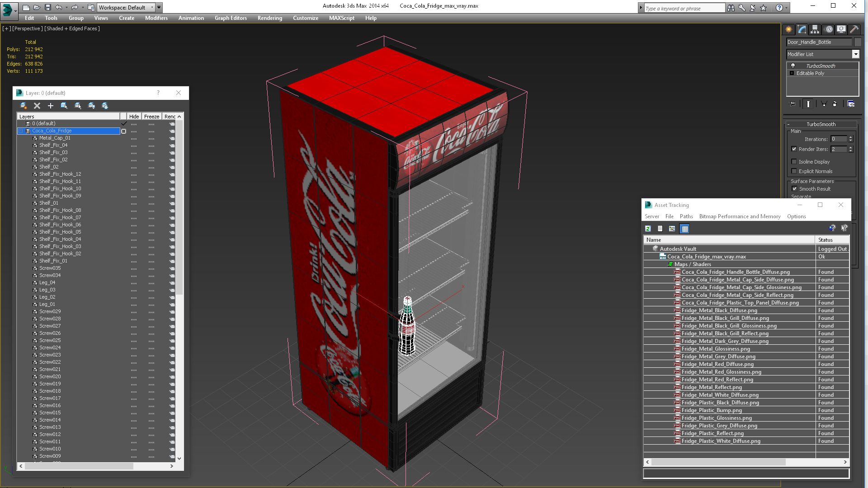Click Freeze/Unfreeze All Layers icon
This screenshot has height=488, width=868.
coord(105,106)
